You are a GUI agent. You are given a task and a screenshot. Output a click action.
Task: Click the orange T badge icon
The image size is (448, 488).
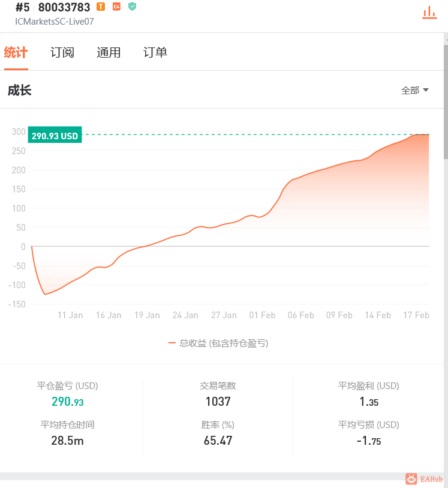click(x=101, y=7)
